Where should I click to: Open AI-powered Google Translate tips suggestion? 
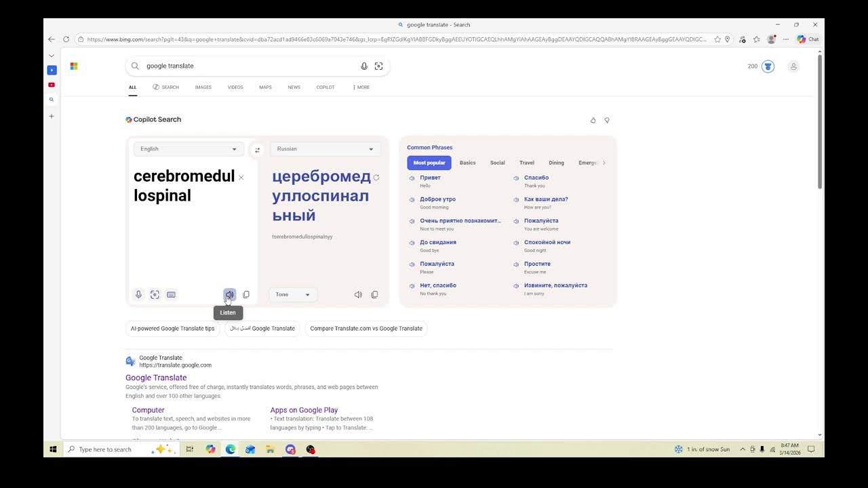click(173, 329)
